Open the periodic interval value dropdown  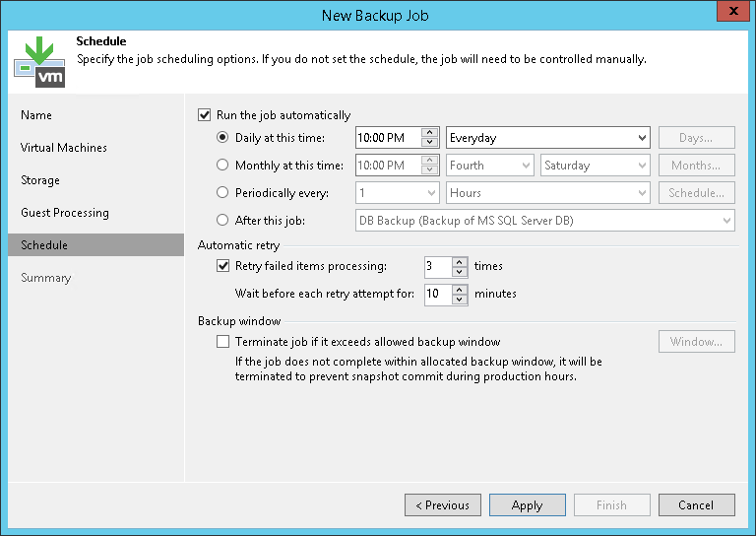[x=398, y=192]
